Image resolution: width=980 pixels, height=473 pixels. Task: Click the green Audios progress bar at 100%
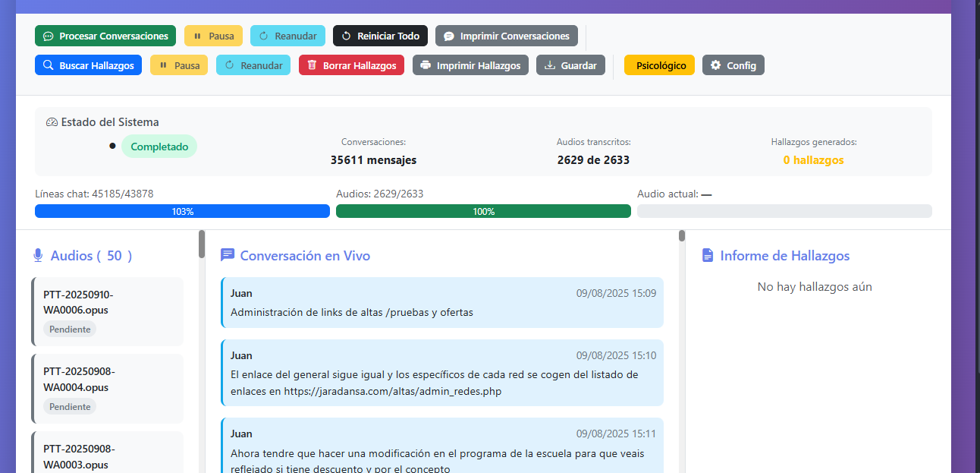pos(483,211)
